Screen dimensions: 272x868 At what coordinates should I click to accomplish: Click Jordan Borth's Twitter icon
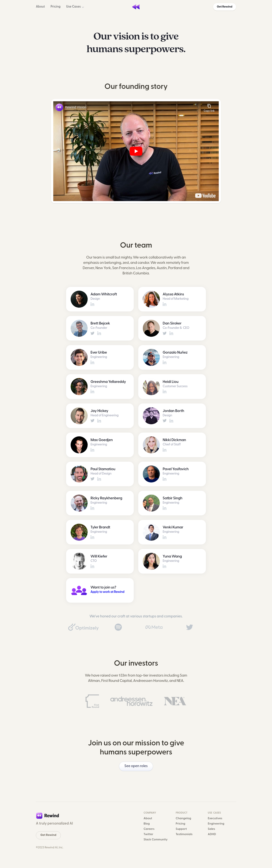pyautogui.click(x=165, y=420)
